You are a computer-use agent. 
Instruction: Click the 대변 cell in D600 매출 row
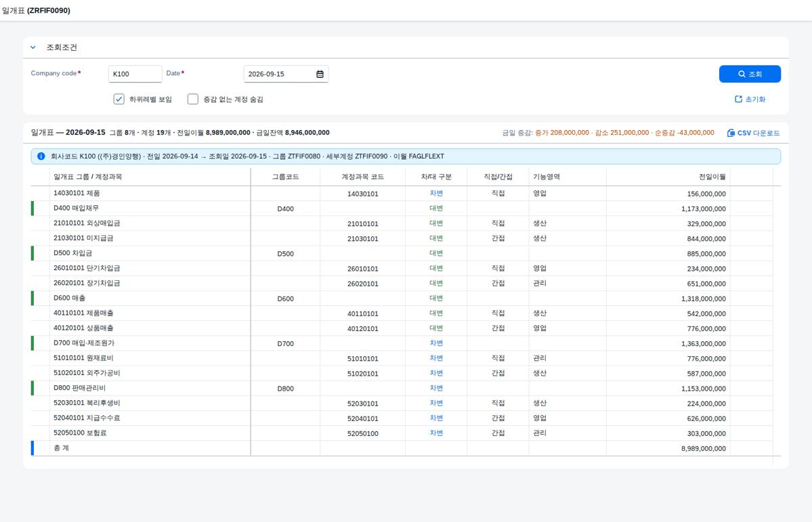click(x=436, y=299)
